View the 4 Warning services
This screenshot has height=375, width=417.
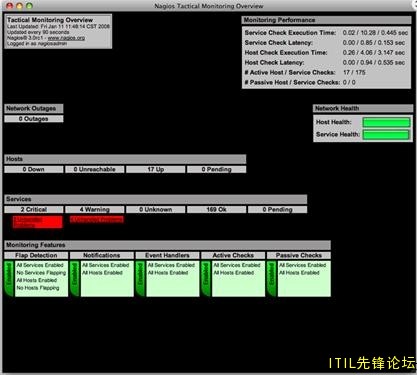(x=95, y=209)
